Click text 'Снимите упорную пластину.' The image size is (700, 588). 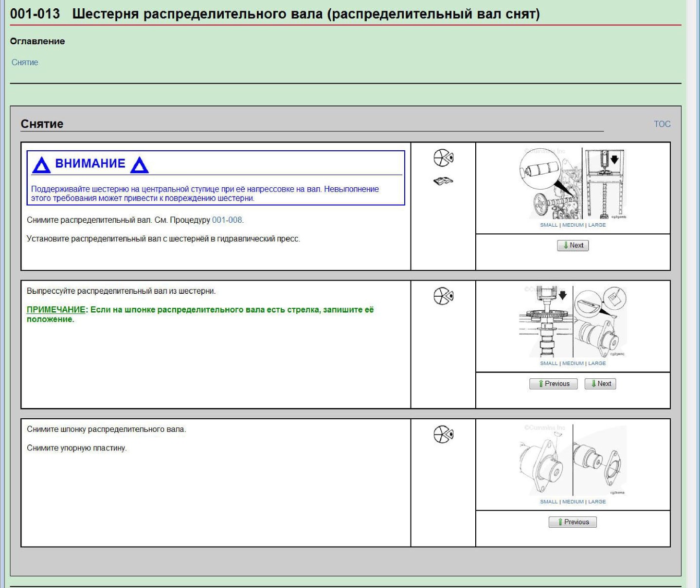(77, 448)
